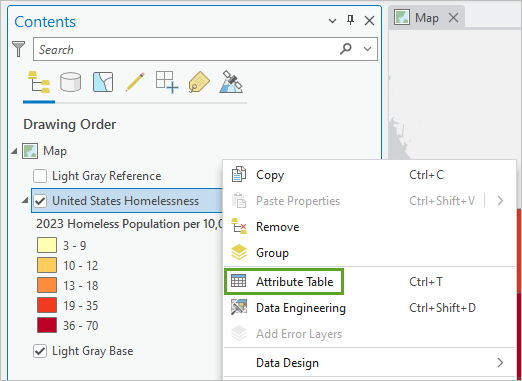Click the Map icon in Contents tree
Screen dimensions: 522x381
pos(30,151)
